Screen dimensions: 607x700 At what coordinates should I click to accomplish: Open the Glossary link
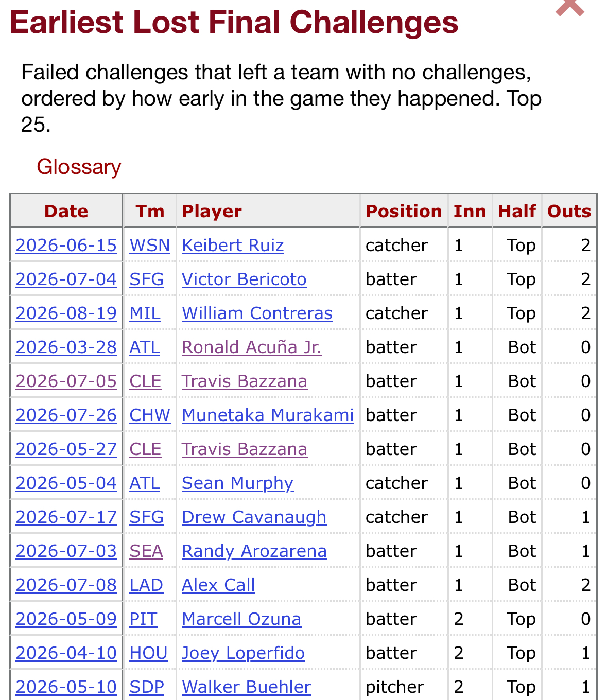click(79, 167)
